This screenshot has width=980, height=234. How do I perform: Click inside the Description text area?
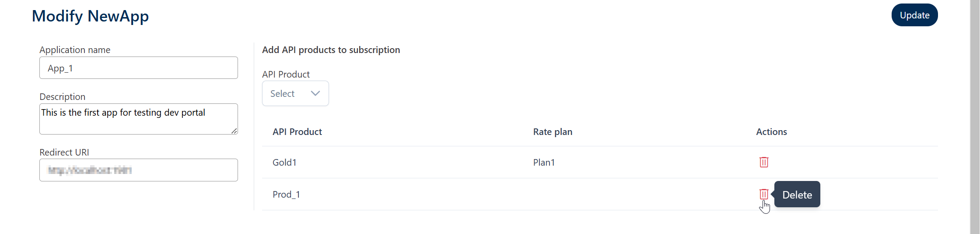(139, 119)
